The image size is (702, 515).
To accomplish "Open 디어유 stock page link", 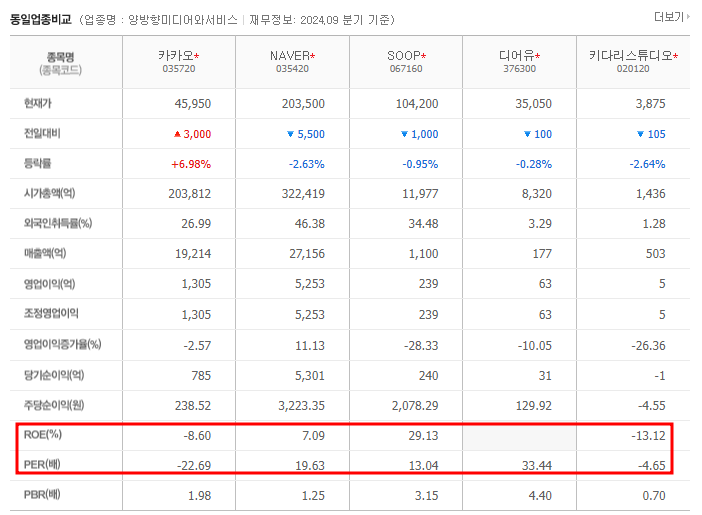I will click(517, 56).
